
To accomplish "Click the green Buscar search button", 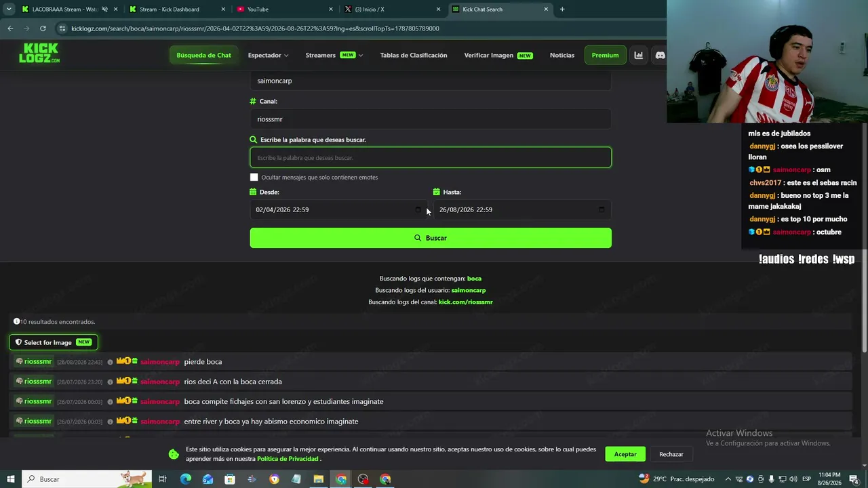I will click(x=431, y=238).
